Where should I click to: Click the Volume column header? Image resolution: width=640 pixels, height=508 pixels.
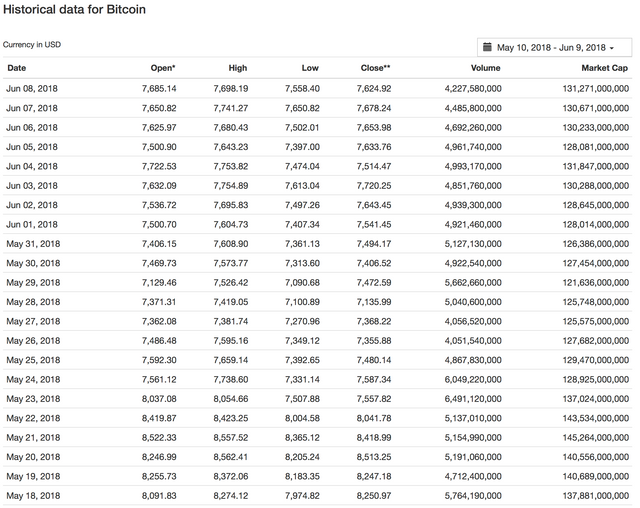[486, 68]
